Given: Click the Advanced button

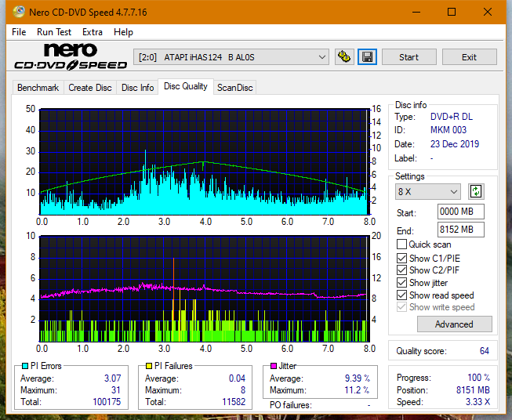Looking at the screenshot, I should point(454,324).
